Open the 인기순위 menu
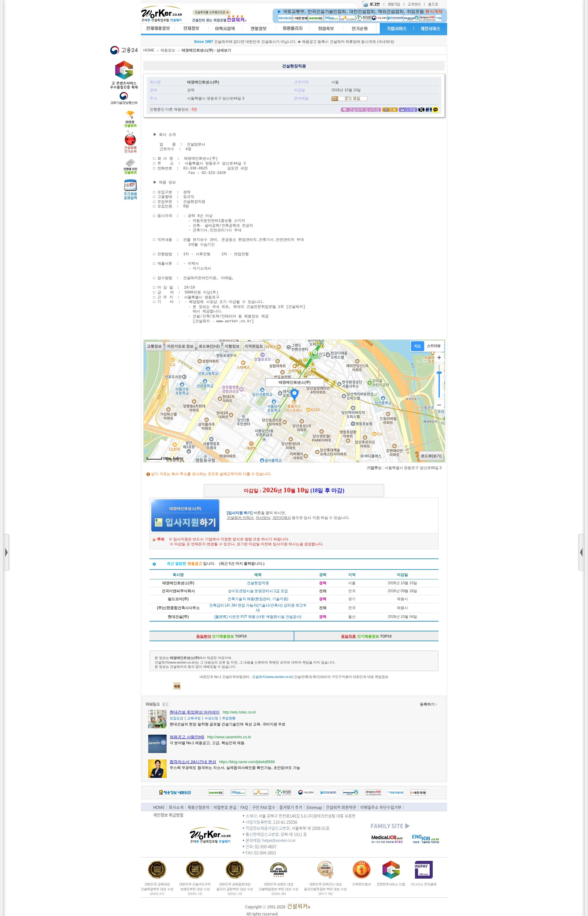The image size is (588, 916). pos(360,28)
